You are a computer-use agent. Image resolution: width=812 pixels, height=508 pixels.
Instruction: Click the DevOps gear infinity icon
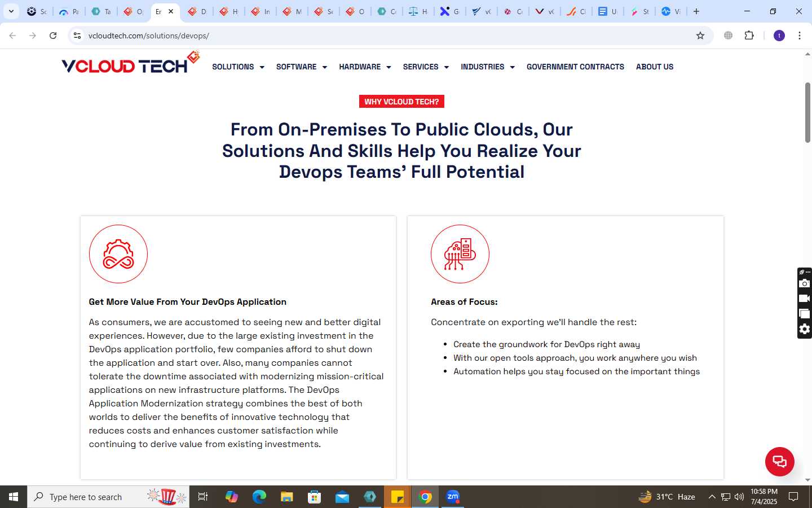point(118,254)
